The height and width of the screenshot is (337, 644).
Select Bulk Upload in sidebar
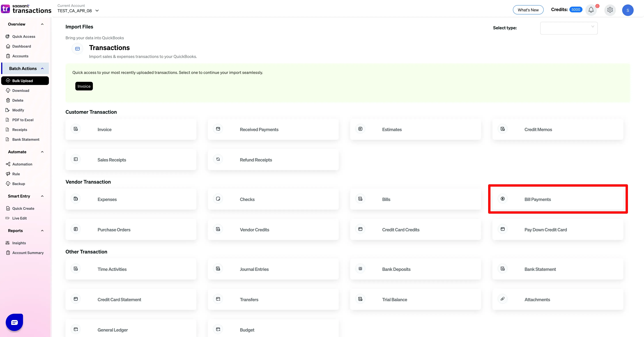click(25, 81)
